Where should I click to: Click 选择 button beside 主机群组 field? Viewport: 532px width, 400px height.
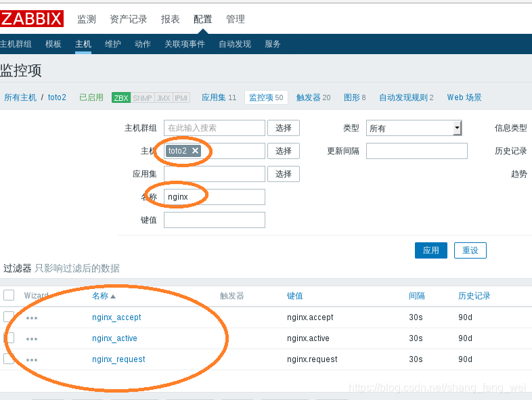click(x=284, y=128)
